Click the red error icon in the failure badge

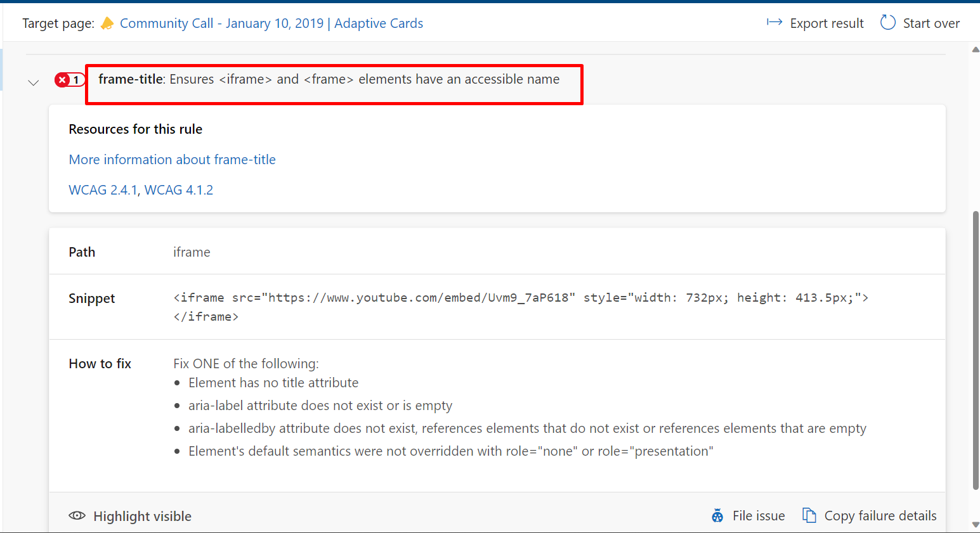62,79
